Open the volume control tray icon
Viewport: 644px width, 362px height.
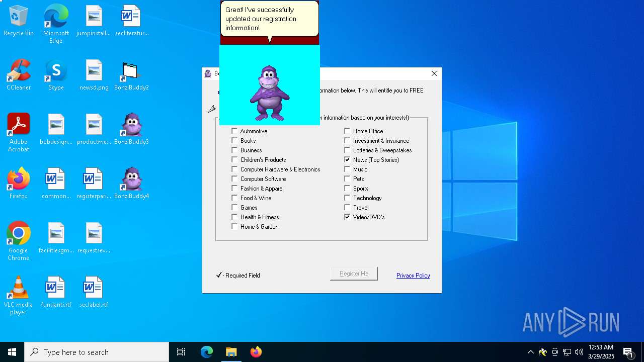pyautogui.click(x=579, y=352)
